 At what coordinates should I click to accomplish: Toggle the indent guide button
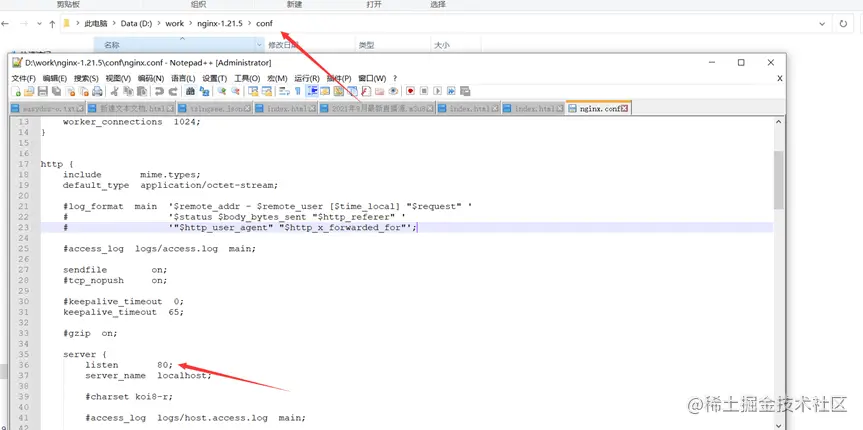coord(313,91)
